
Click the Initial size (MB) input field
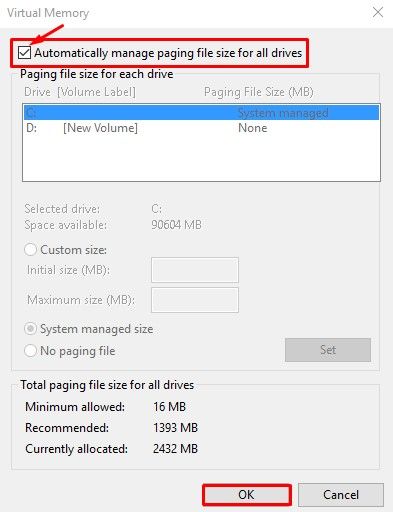pos(195,270)
